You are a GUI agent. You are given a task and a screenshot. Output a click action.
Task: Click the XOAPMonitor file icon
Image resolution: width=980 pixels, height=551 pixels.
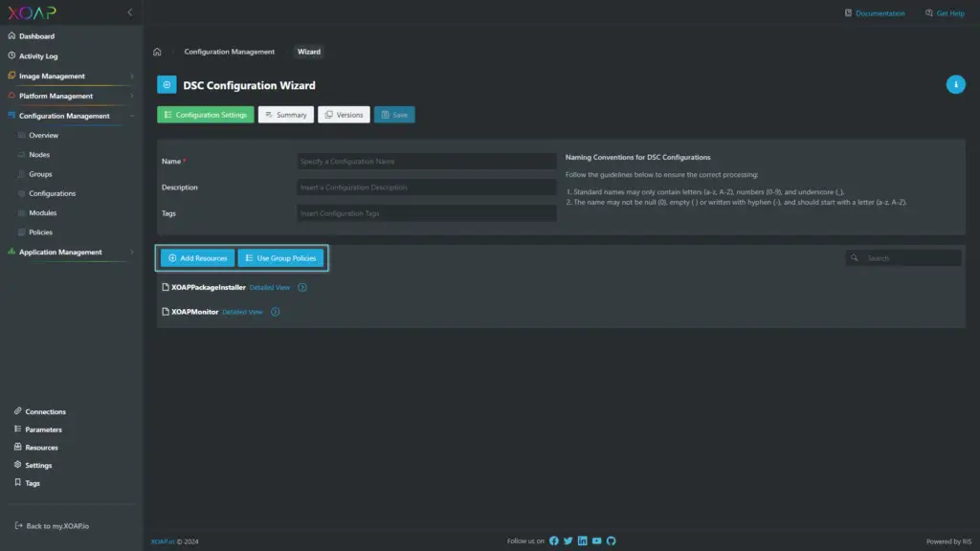(x=166, y=312)
